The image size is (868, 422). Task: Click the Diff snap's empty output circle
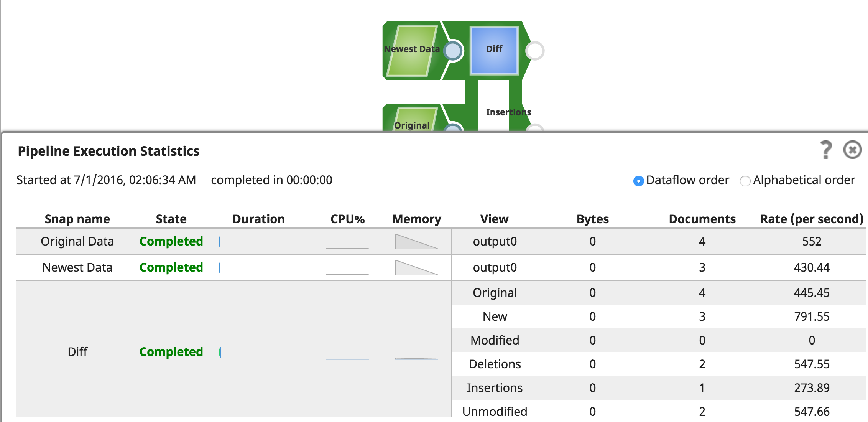coord(535,51)
